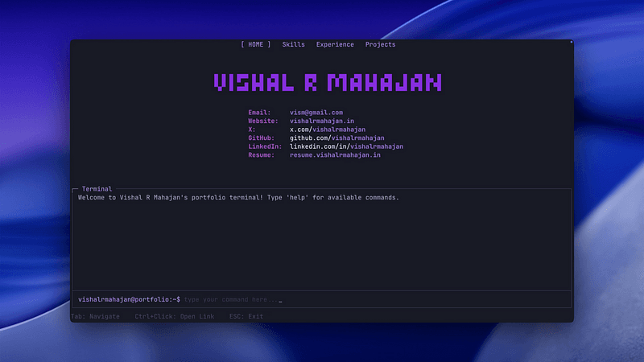Open the resume.vishalrmahajan.in link
This screenshot has height=362, width=644.
[335, 155]
